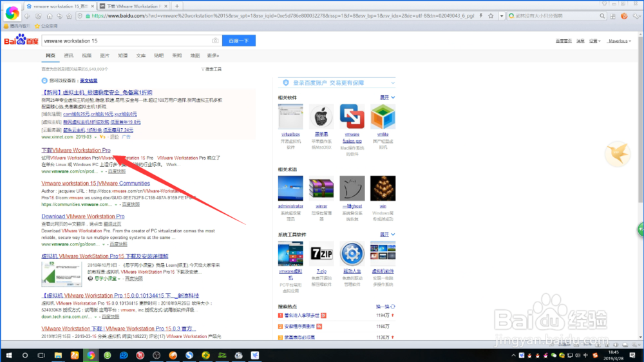Click the lightning bolt icon in address bar
The image size is (644, 362).
(x=481, y=16)
